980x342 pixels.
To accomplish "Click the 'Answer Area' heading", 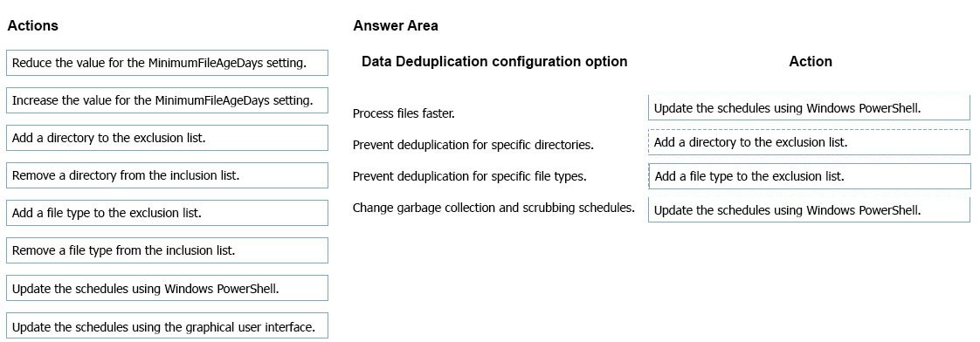I will point(396,25).
